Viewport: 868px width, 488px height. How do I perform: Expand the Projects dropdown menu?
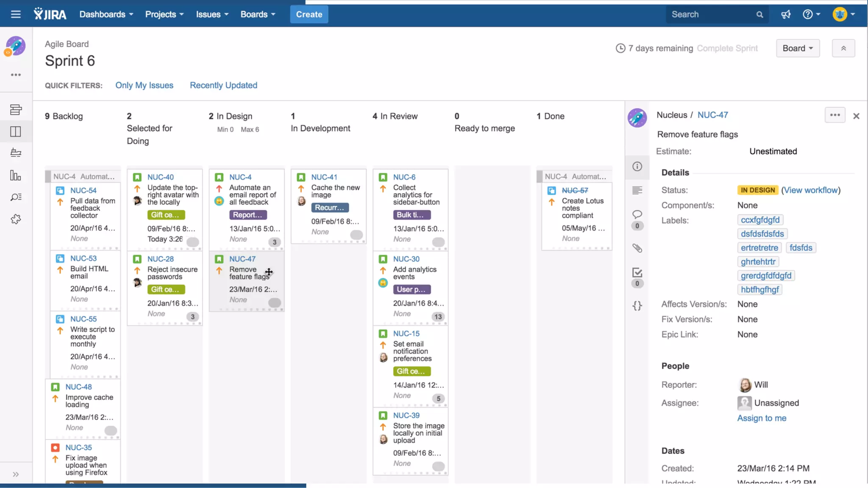pyautogui.click(x=164, y=14)
